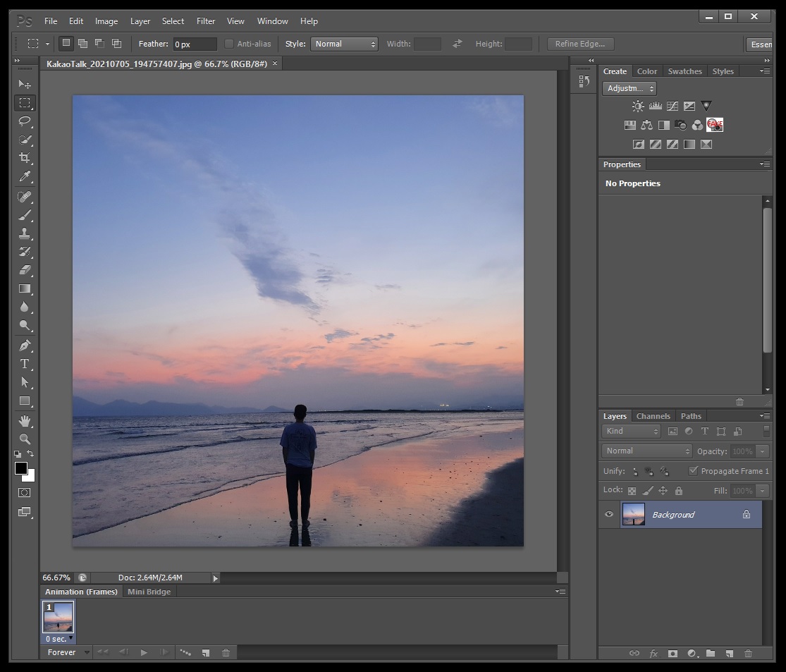Select the Zoom tool
Image resolution: width=786 pixels, height=672 pixels.
[x=24, y=439]
